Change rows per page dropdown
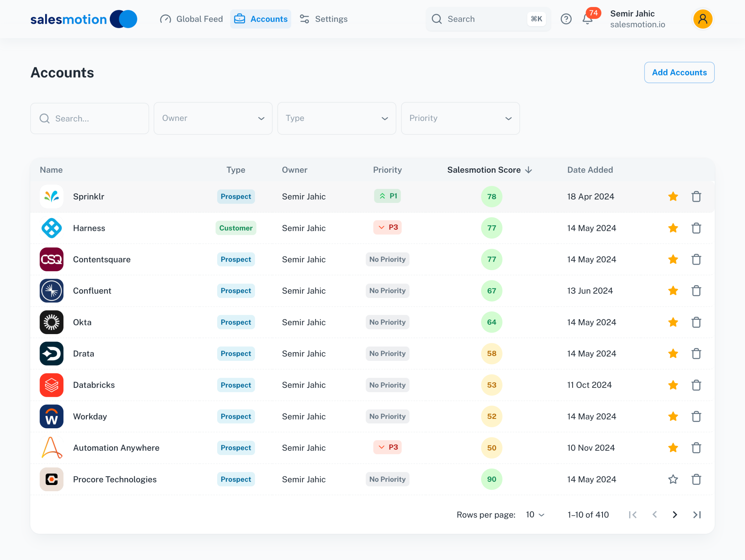The height and width of the screenshot is (560, 745). (x=535, y=515)
